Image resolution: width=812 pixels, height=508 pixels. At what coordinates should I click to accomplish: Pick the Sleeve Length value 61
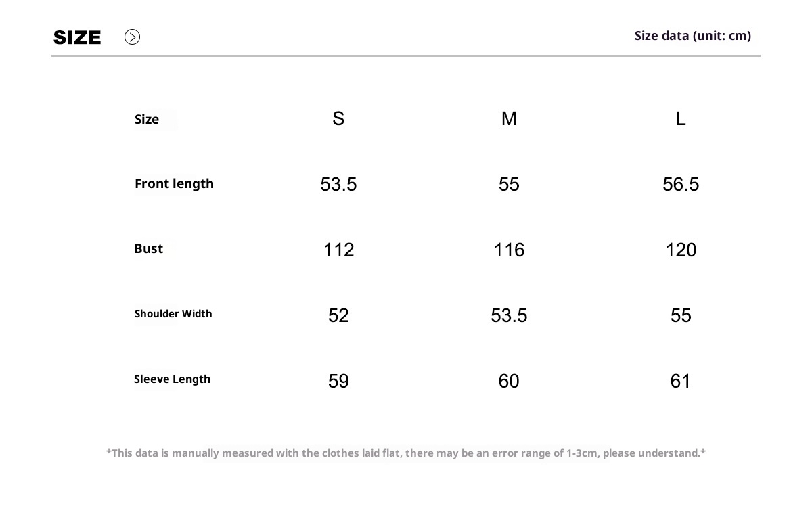coord(681,382)
